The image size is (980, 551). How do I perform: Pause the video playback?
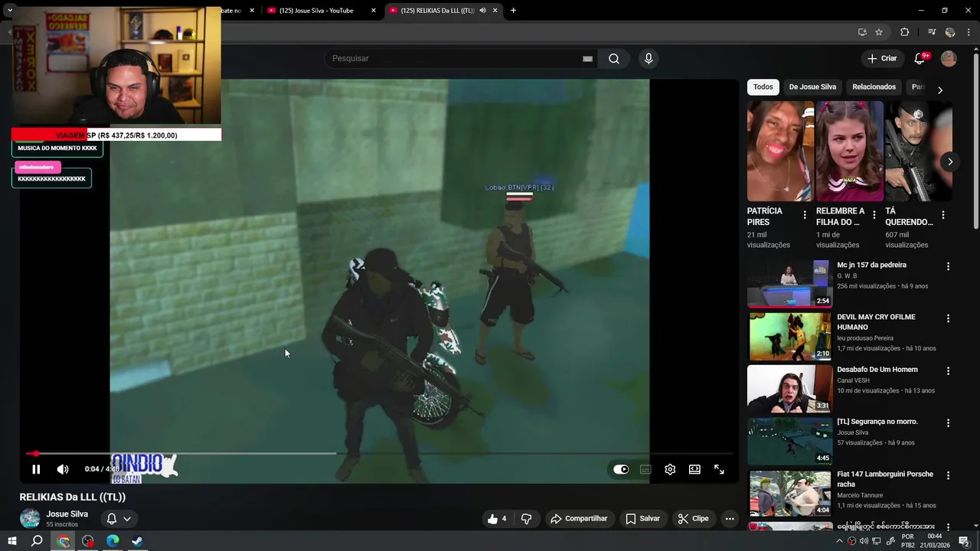coord(36,469)
